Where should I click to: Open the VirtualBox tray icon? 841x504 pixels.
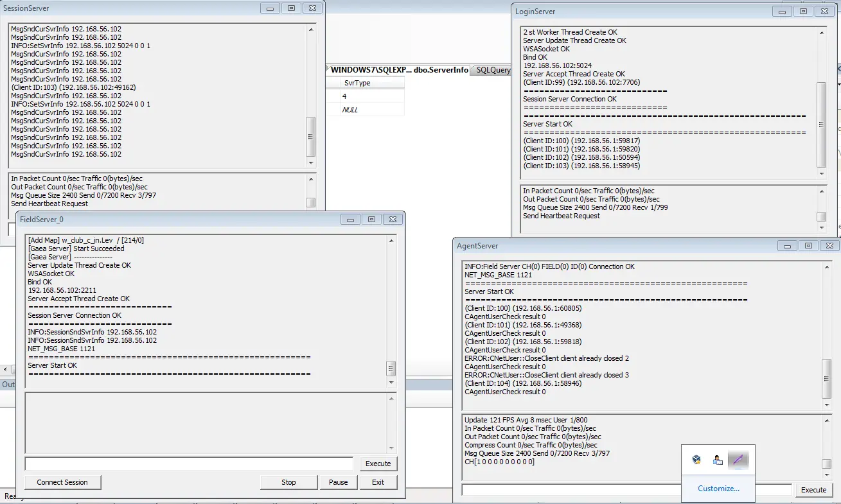pyautogui.click(x=696, y=460)
